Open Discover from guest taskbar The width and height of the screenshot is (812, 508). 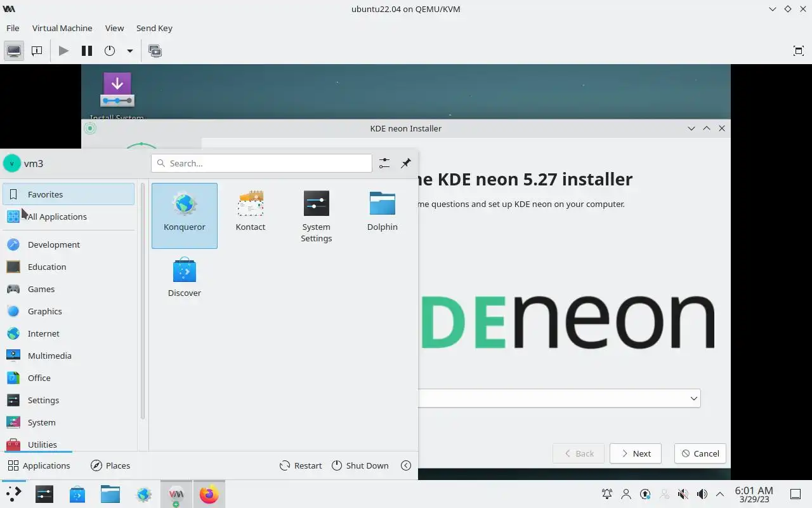(77, 494)
